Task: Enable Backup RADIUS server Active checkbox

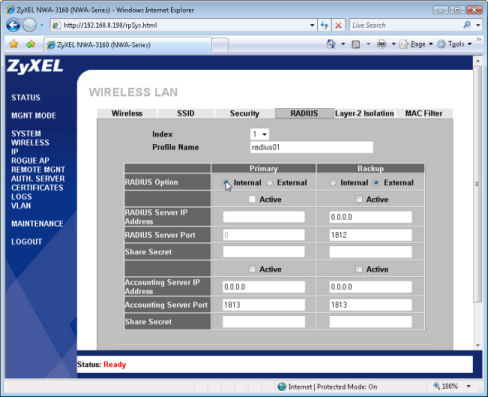Action: tap(359, 199)
